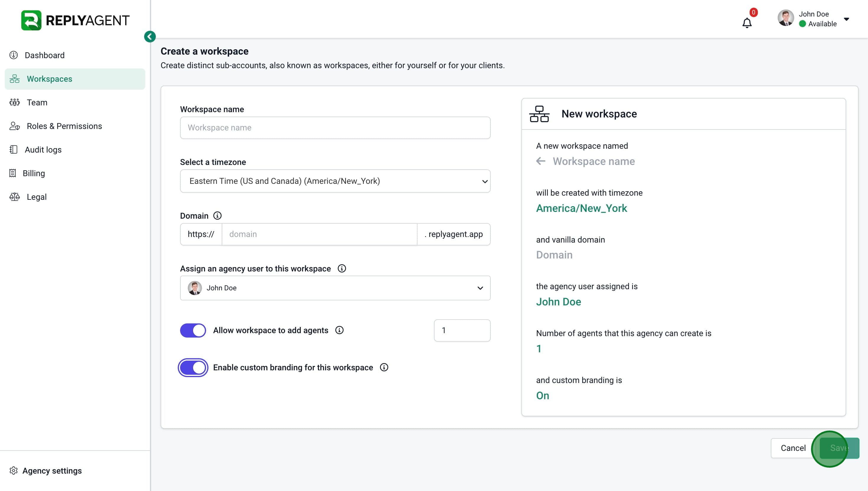Click the Workspace name input field
This screenshot has height=491, width=868.
(335, 128)
